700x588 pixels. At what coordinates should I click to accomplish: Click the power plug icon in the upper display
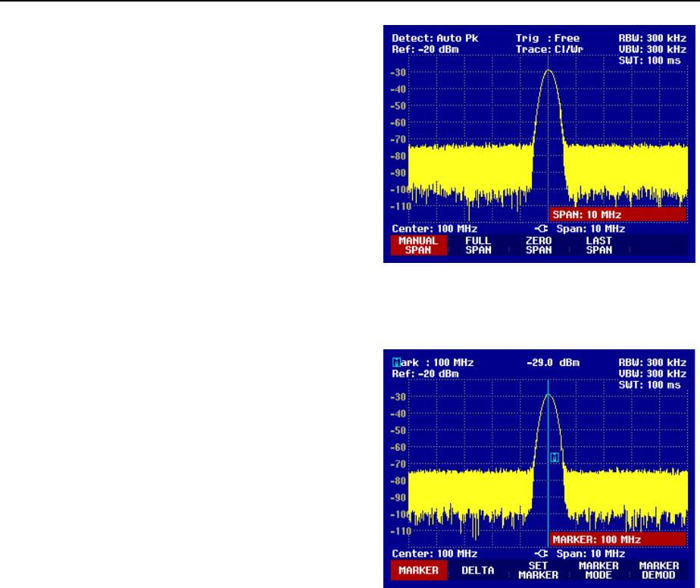541,229
